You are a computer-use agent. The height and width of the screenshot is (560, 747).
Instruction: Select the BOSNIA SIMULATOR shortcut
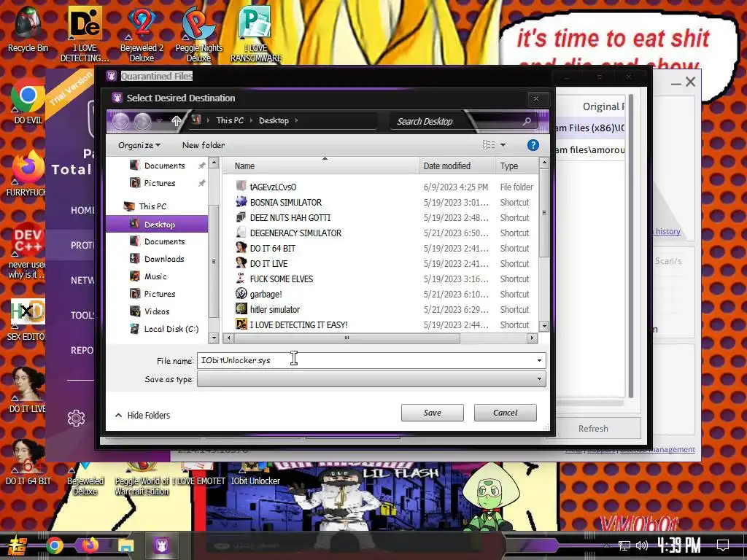point(285,203)
